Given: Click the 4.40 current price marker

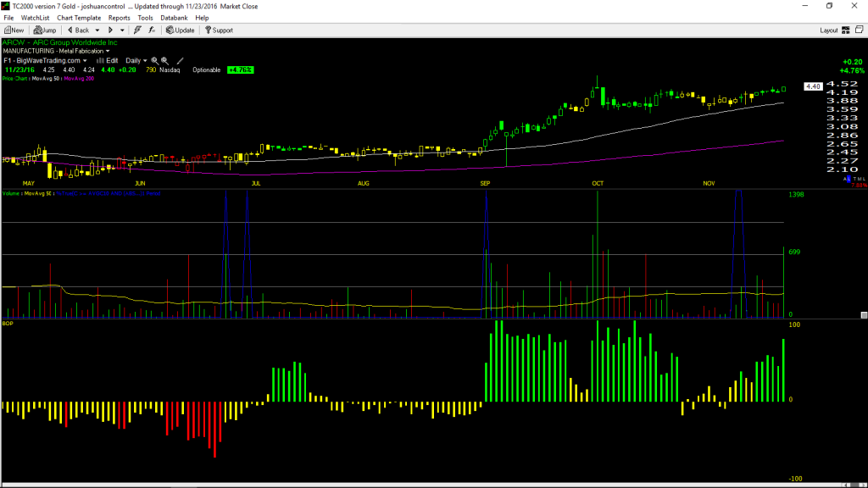Looking at the screenshot, I should click(813, 86).
